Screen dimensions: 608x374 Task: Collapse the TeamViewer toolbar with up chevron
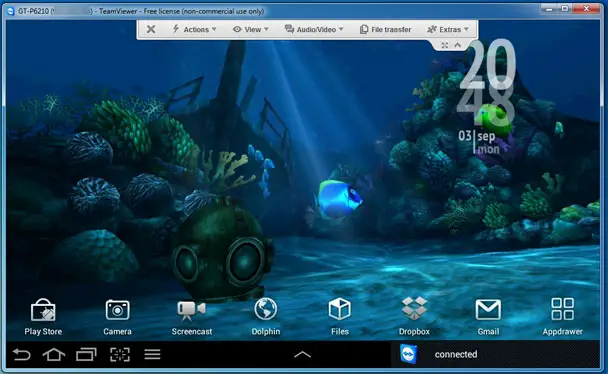[x=458, y=45]
